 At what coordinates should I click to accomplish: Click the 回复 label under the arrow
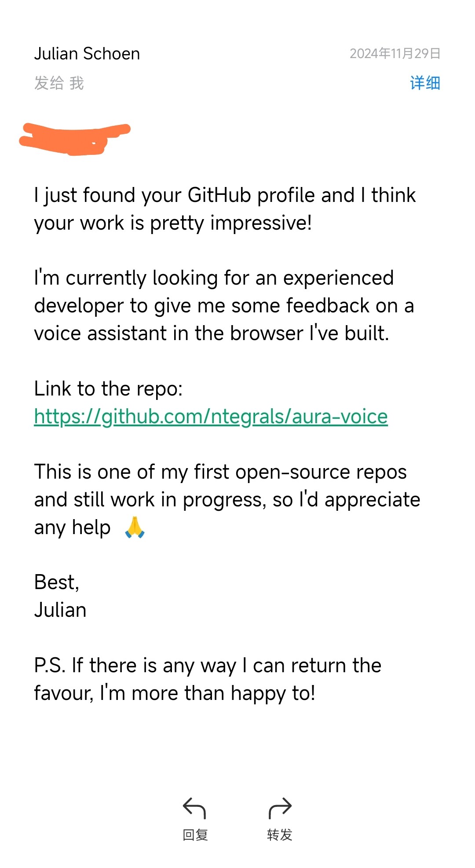195,835
